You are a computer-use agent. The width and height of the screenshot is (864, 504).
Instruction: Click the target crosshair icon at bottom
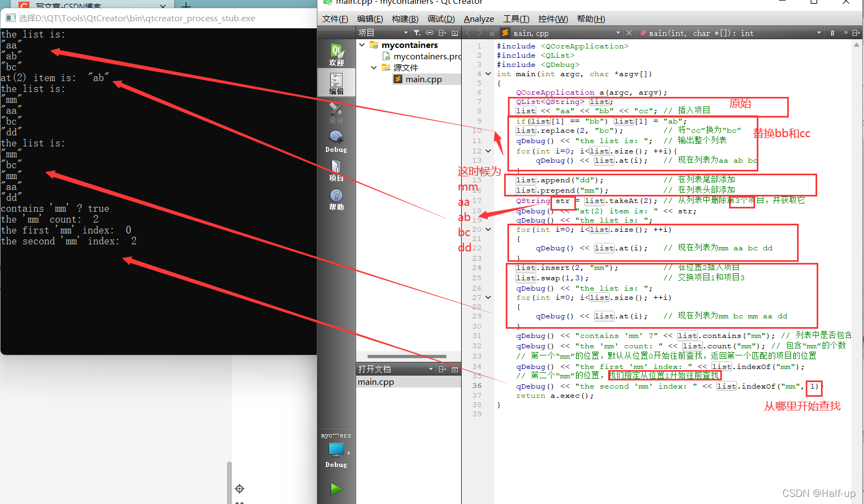240,489
